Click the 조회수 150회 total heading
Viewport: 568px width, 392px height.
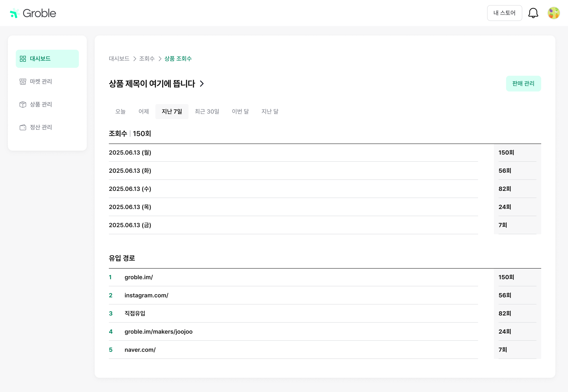click(x=130, y=134)
